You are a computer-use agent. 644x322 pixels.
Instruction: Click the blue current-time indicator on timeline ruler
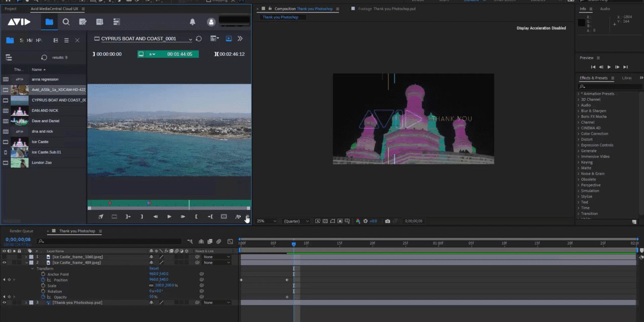[294, 244]
